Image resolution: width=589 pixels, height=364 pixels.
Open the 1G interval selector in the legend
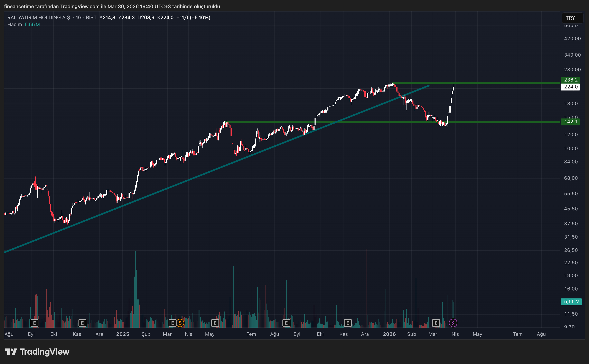click(x=79, y=17)
